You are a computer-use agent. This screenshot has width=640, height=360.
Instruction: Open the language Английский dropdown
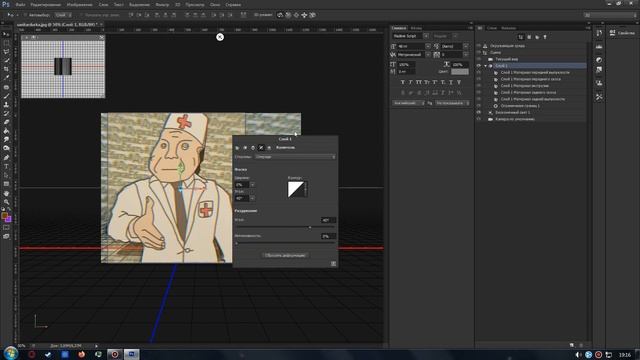(x=409, y=103)
